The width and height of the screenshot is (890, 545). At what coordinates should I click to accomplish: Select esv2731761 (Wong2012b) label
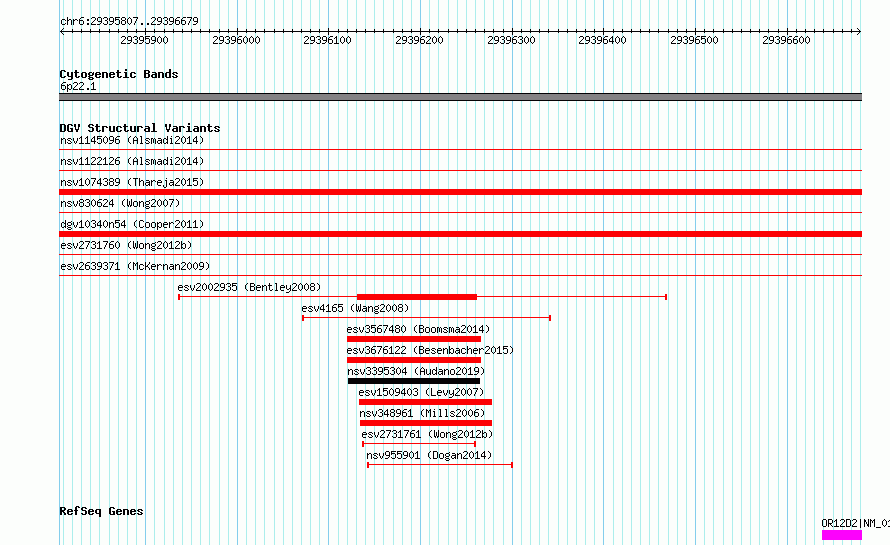pos(427,434)
